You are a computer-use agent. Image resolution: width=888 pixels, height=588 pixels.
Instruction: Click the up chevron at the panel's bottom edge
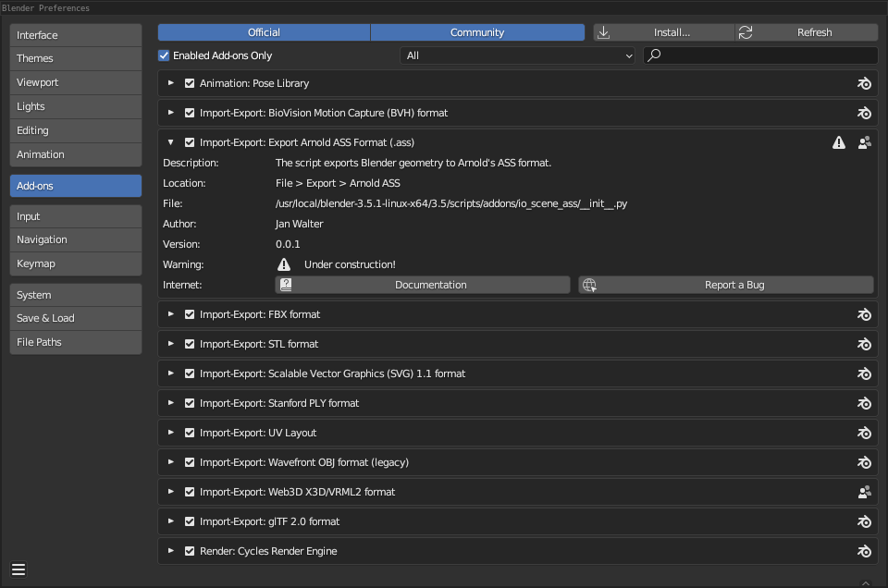click(x=866, y=582)
